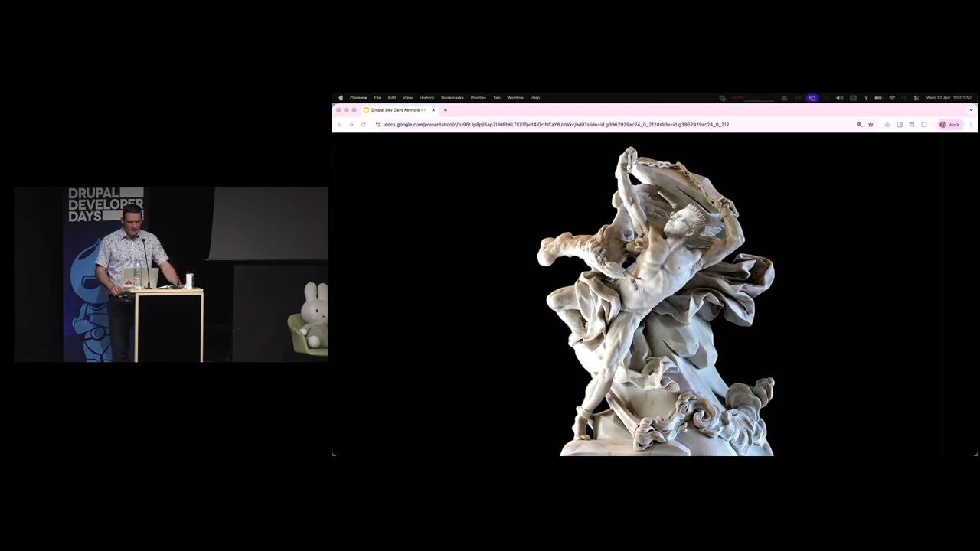Open the Window menu
The width and height of the screenshot is (980, 551).
[x=515, y=98]
